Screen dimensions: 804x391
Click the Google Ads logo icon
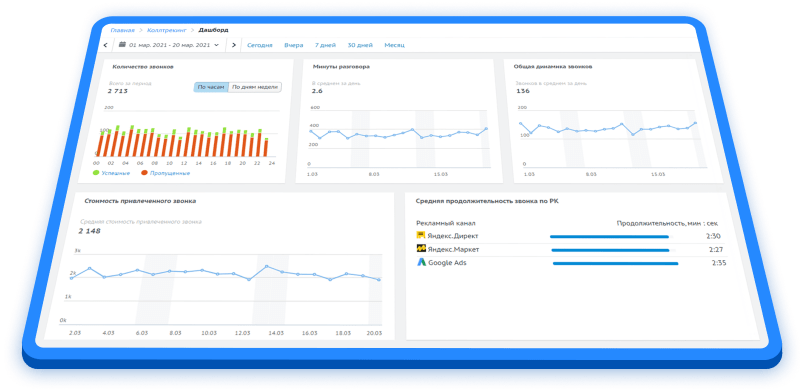point(421,262)
